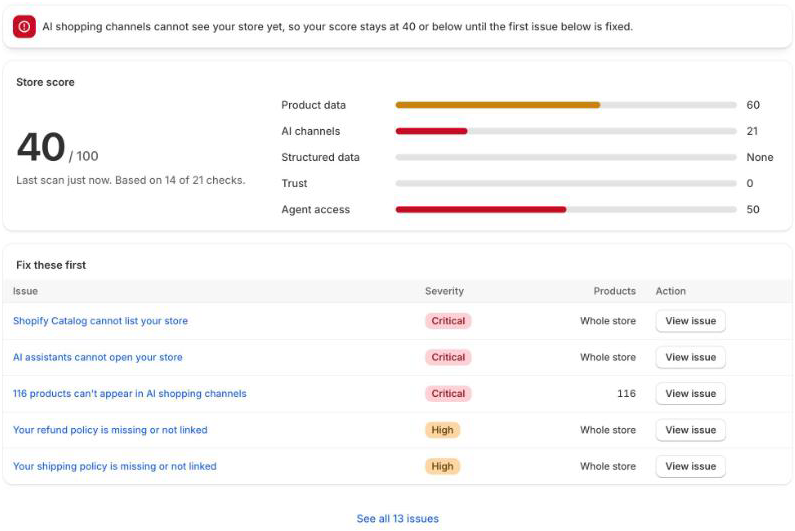Viewport: 795px width, 531px height.
Task: Click Whole store in the shipping policy row
Action: click(608, 467)
